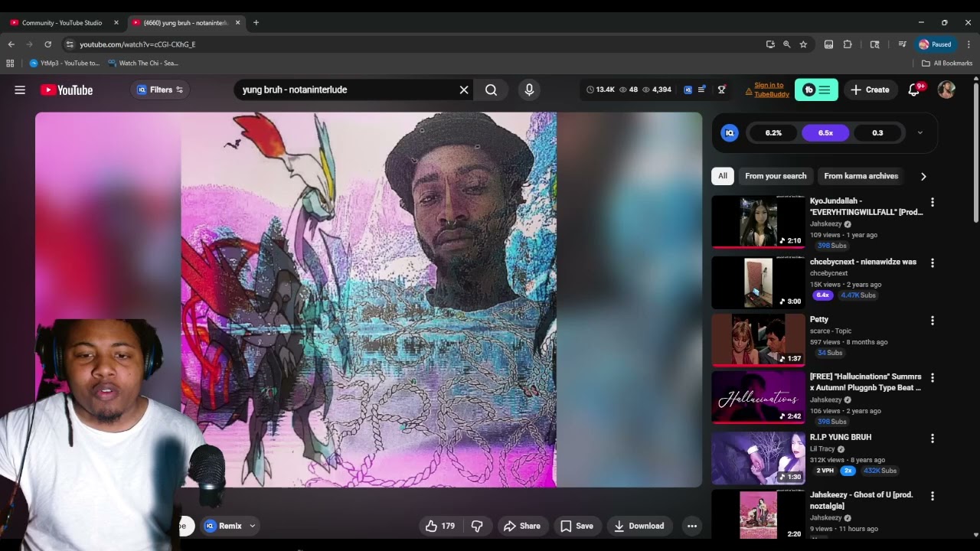Select the From karma archives chip
Screen dimensions: 980x551
[x=861, y=176]
